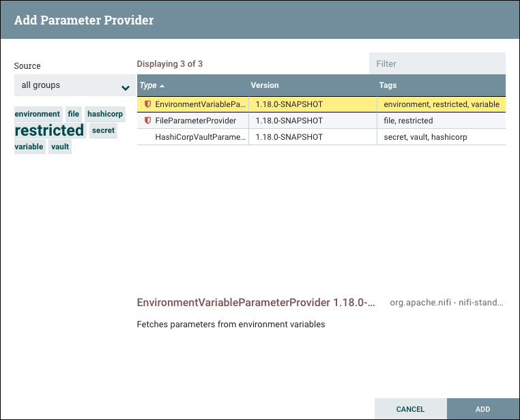The image size is (520, 420).
Task: Filter by the 'restricted' tag
Action: point(49,130)
